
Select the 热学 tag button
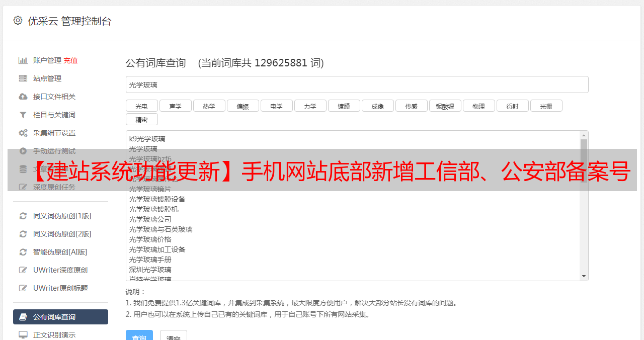click(209, 106)
